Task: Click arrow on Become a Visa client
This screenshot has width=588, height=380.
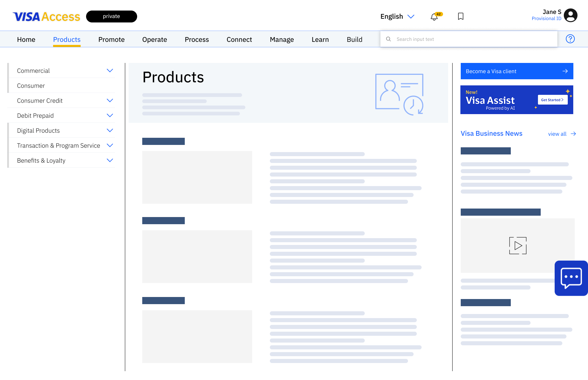Action: [565, 71]
